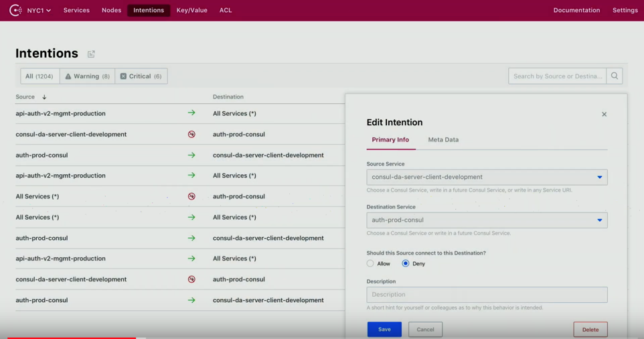
Task: Select the Allow radio button
Action: (x=370, y=264)
